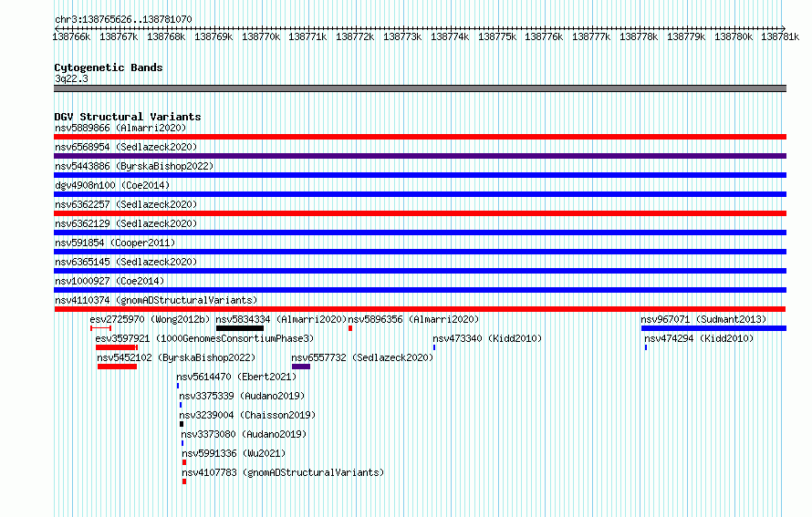Click nsv5614470 (Ebert2021) label
This screenshot has width=812, height=517.
pyautogui.click(x=236, y=377)
